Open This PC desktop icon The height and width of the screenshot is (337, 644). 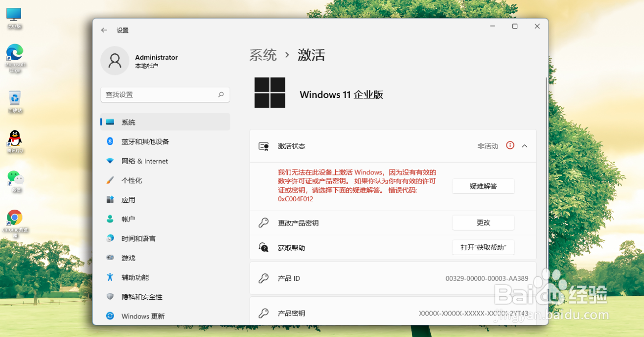pos(14,19)
